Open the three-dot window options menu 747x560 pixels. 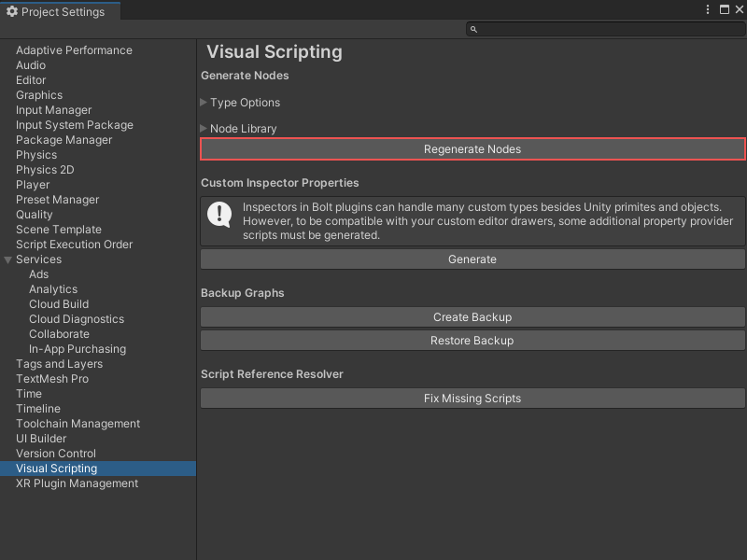click(708, 9)
